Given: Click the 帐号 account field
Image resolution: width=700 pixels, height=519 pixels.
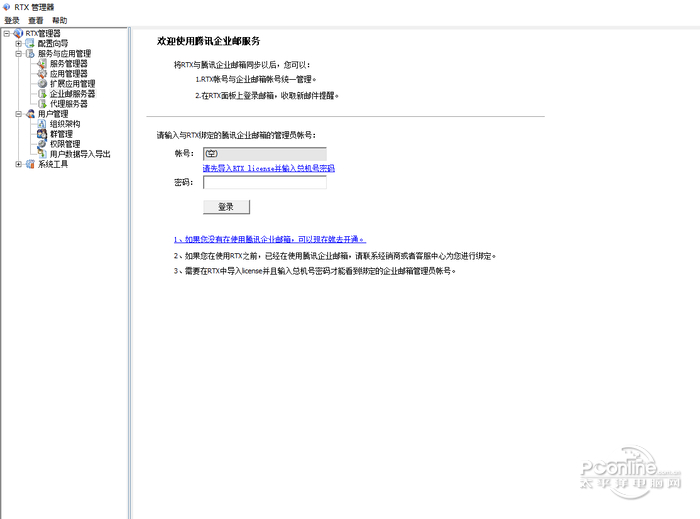Looking at the screenshot, I should [x=265, y=154].
